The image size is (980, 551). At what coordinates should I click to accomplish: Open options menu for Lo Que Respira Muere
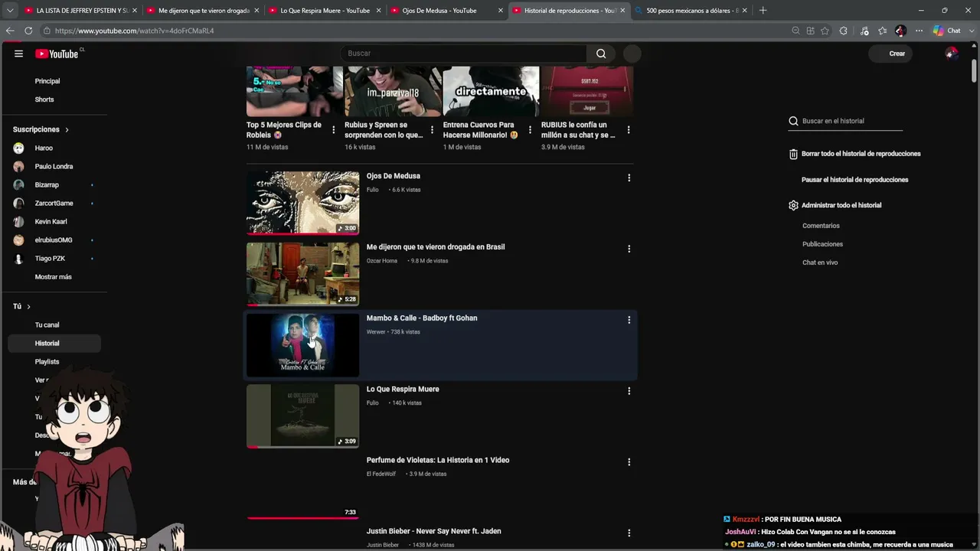[x=629, y=391]
